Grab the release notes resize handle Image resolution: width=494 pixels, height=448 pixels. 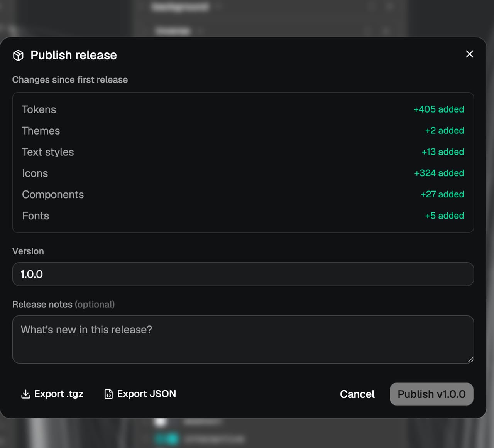coord(470,360)
